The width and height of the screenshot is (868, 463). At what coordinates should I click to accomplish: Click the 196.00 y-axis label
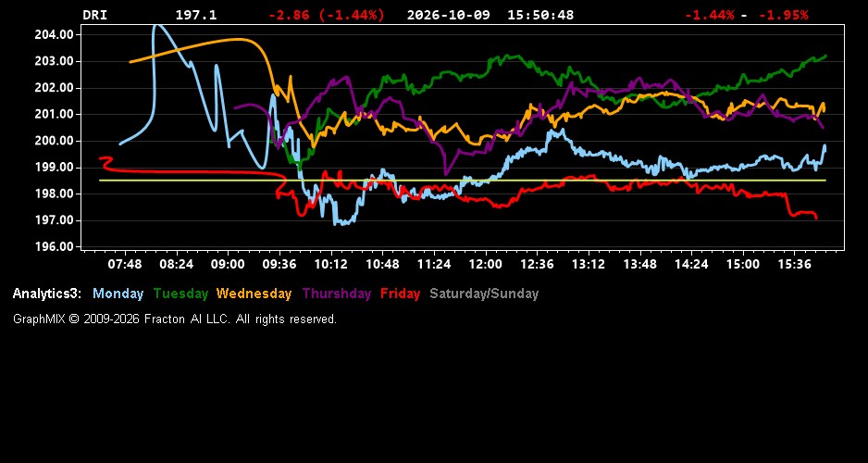tap(54, 247)
